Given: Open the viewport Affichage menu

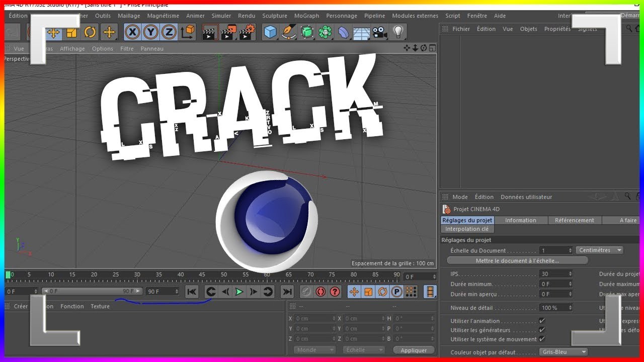Looking at the screenshot, I should 72,49.
